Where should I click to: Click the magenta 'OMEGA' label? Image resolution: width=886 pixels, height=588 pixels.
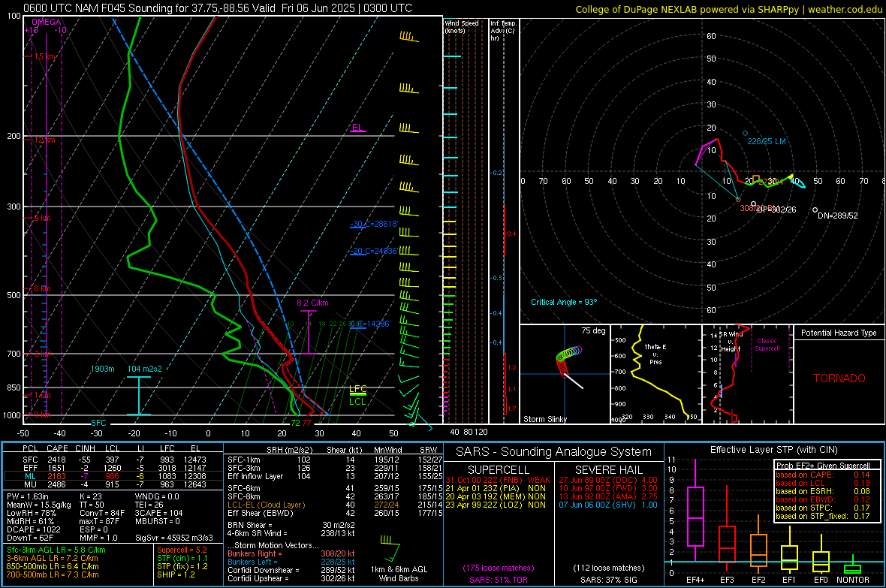47,22
